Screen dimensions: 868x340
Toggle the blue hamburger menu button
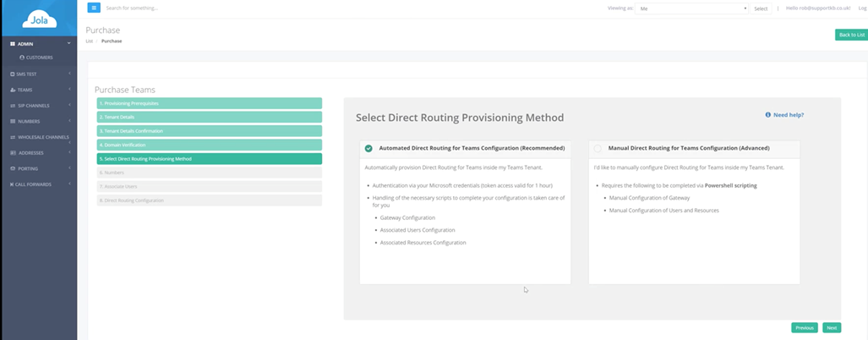point(94,8)
